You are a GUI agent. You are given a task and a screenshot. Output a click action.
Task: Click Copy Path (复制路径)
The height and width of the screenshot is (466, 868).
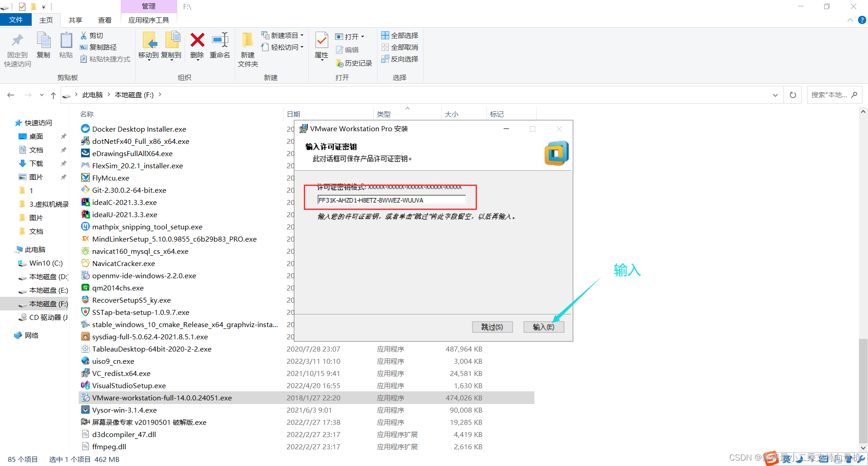pos(98,47)
